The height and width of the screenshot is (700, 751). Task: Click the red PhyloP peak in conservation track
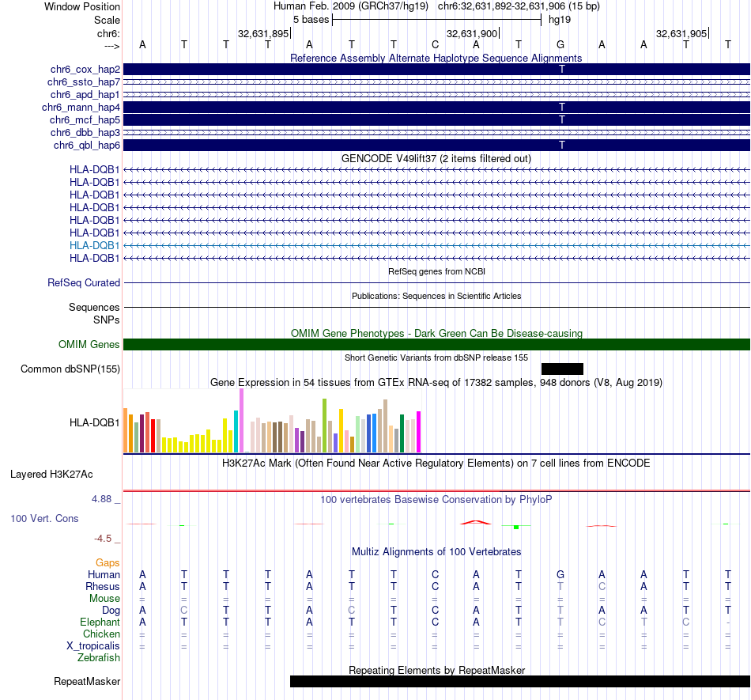[476, 522]
